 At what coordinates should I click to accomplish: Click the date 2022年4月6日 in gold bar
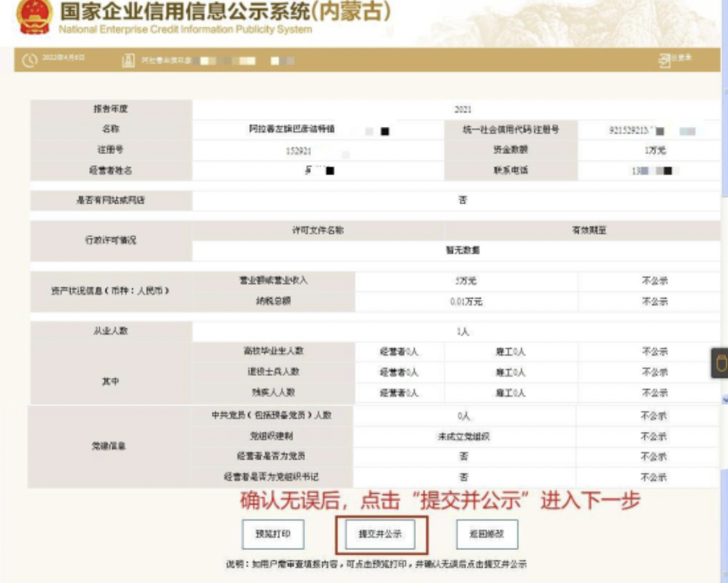[x=64, y=58]
